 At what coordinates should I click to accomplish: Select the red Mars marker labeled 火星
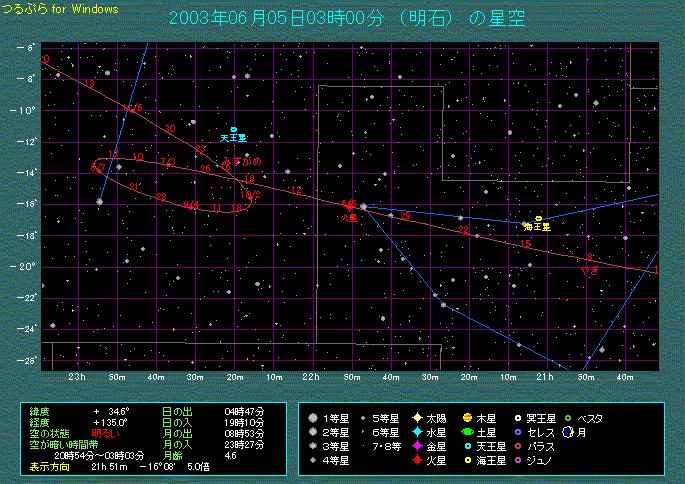pos(349,205)
